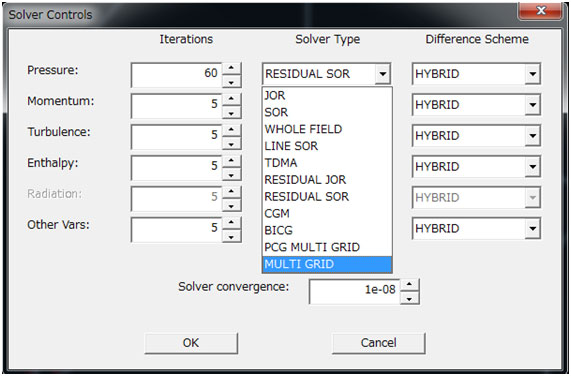Choose BICG from solver list
The image size is (571, 376).
(x=327, y=230)
